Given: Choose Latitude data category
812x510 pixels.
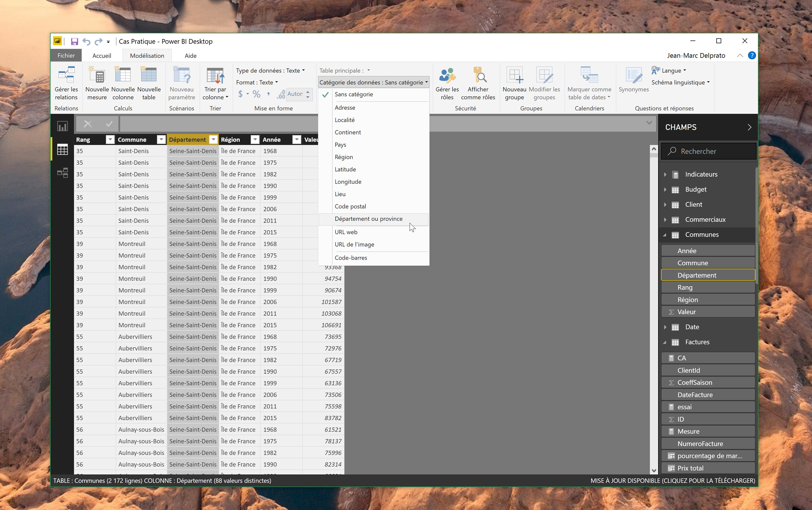Looking at the screenshot, I should (x=374, y=169).
